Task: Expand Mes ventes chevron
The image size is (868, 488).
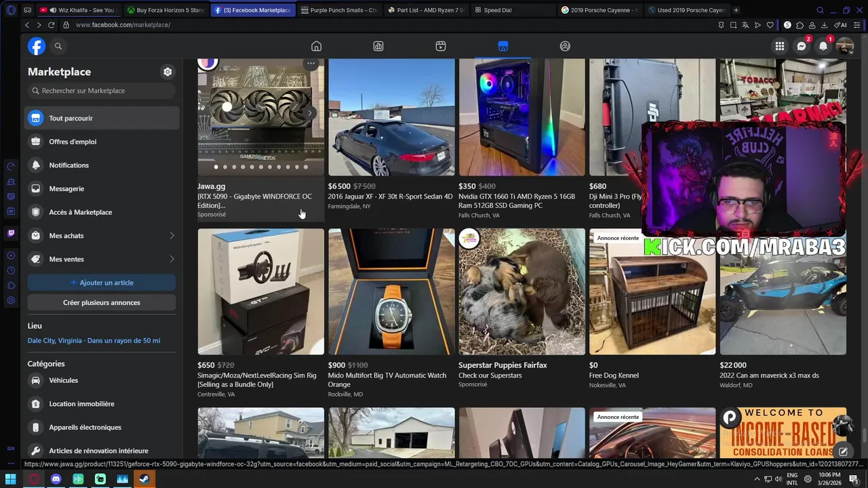Action: [x=172, y=259]
